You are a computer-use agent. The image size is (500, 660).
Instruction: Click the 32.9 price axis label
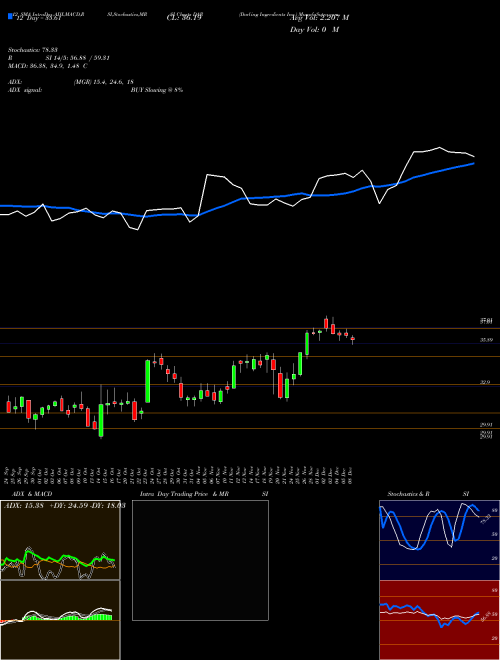486,382
